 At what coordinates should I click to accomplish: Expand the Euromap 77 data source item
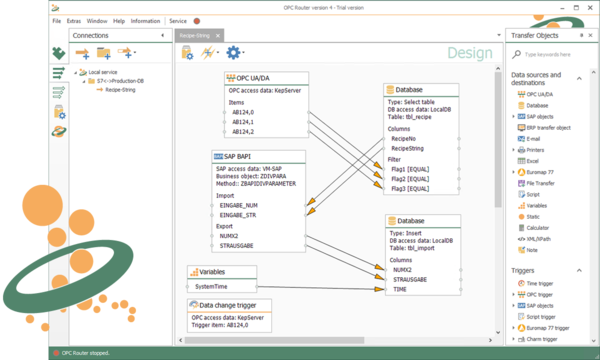pyautogui.click(x=514, y=172)
